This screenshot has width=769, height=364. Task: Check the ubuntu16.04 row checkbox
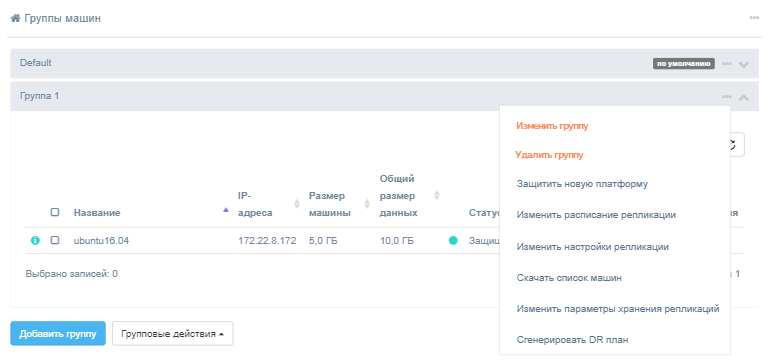coord(55,240)
